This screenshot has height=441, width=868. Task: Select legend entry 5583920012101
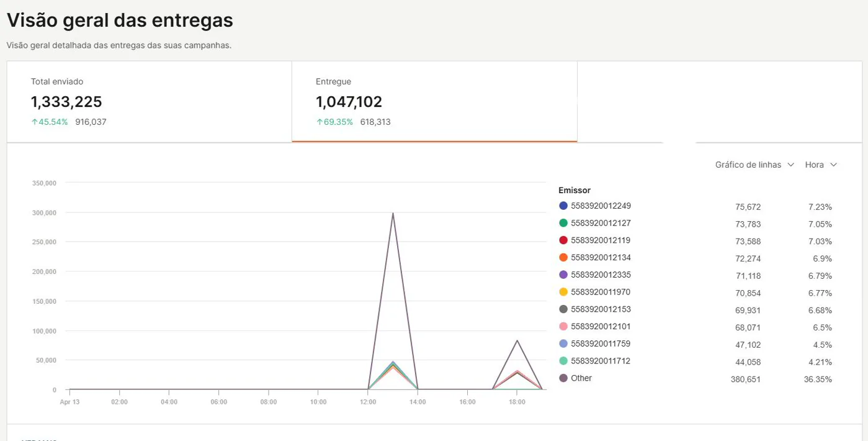(601, 326)
